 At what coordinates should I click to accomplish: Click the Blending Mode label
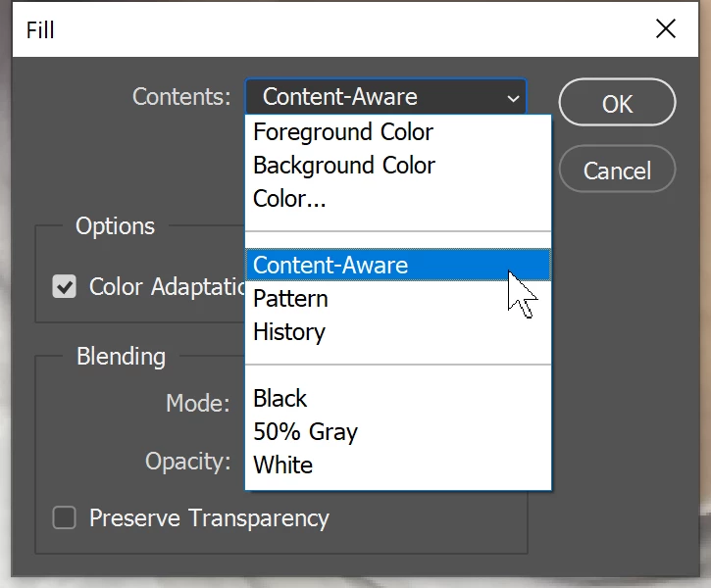pos(197,403)
